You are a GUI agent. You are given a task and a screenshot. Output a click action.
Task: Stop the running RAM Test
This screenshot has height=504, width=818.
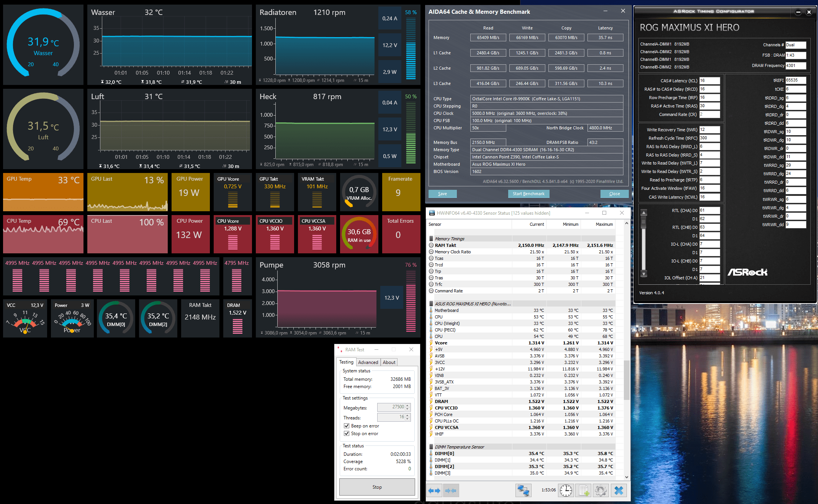click(x=377, y=487)
